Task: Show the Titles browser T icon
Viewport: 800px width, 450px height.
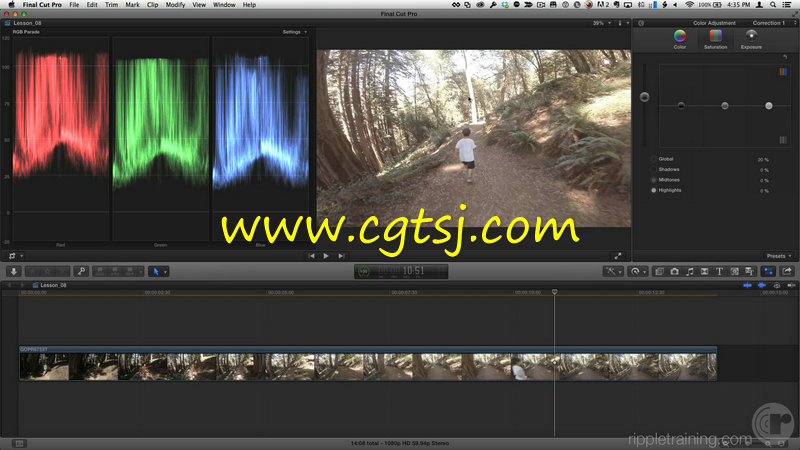Action: click(719, 271)
